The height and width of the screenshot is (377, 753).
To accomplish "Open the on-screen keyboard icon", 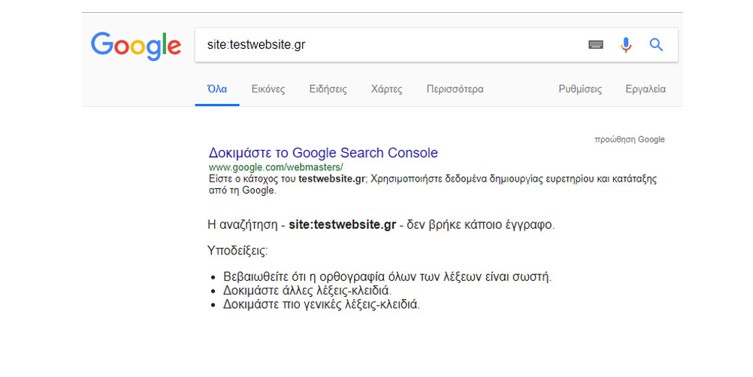I will click(x=595, y=45).
